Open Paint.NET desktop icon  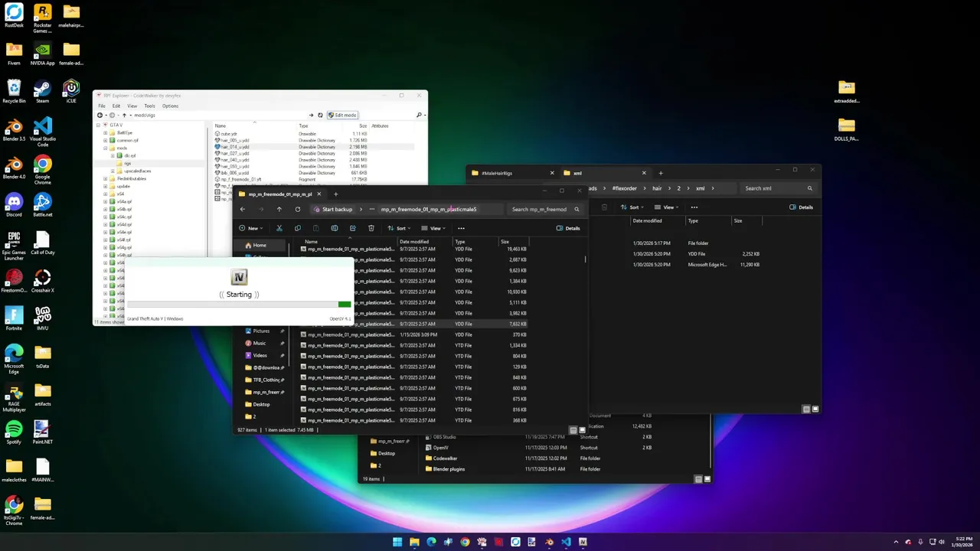click(x=43, y=432)
